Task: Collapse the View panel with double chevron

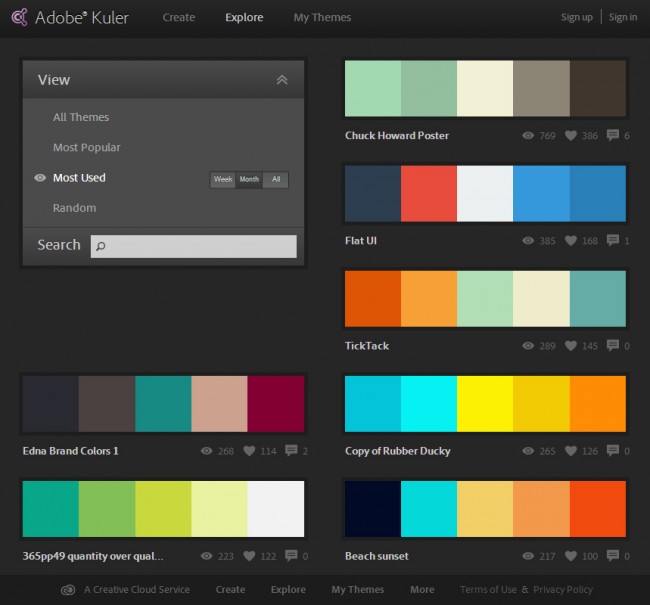Action: pyautogui.click(x=282, y=80)
